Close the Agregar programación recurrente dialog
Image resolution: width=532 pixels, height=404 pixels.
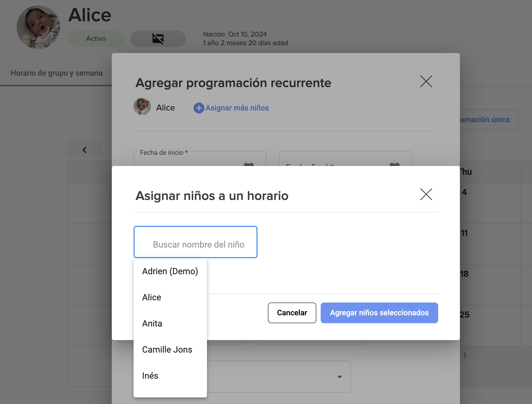pos(426,81)
